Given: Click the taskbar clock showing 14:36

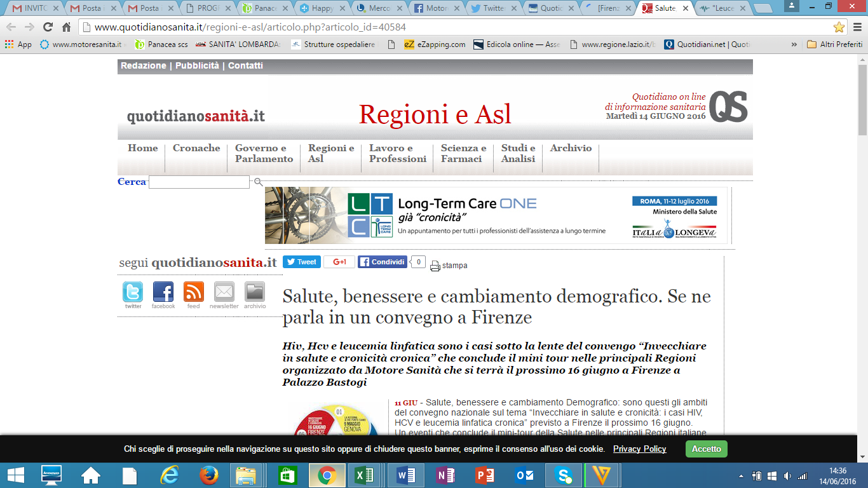Looking at the screenshot, I should click(x=838, y=475).
